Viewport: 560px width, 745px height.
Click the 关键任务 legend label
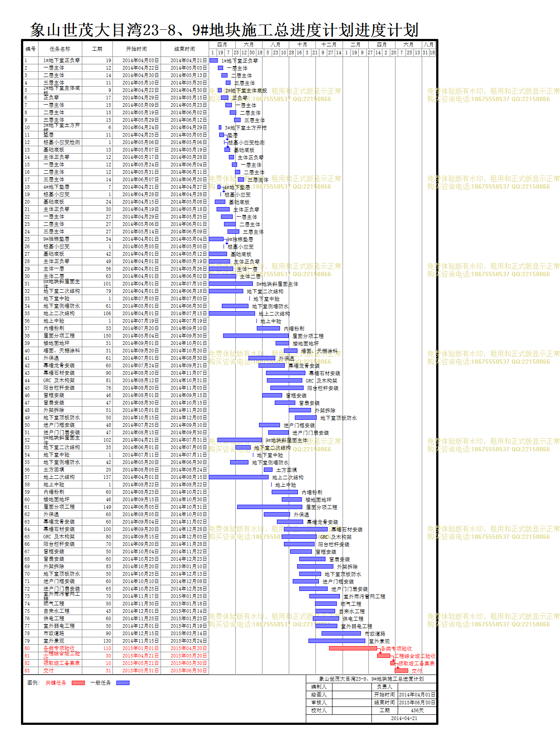(56, 683)
